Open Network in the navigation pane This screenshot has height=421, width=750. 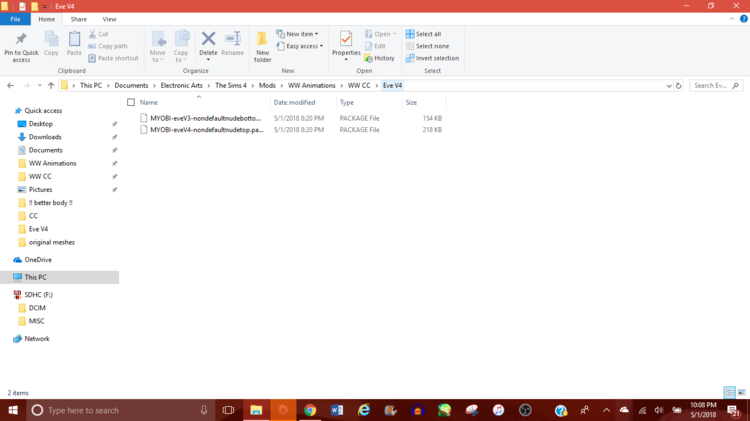coord(37,339)
